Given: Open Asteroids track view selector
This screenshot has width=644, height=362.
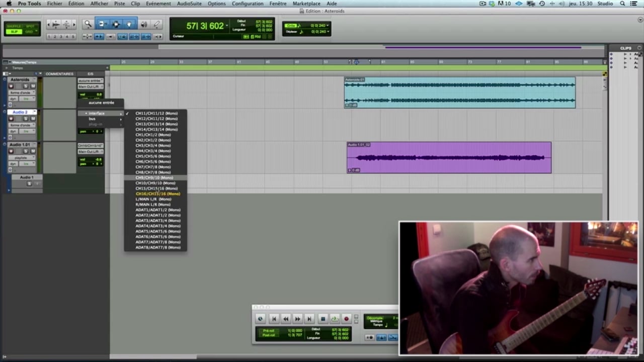Looking at the screenshot, I should click(x=21, y=93).
